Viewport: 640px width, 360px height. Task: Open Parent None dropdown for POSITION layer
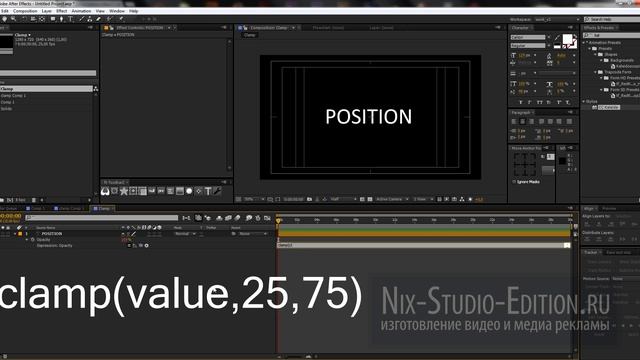tap(253, 234)
